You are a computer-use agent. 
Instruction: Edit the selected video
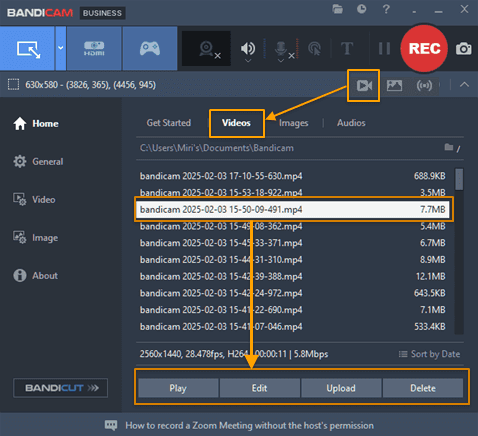coord(260,388)
